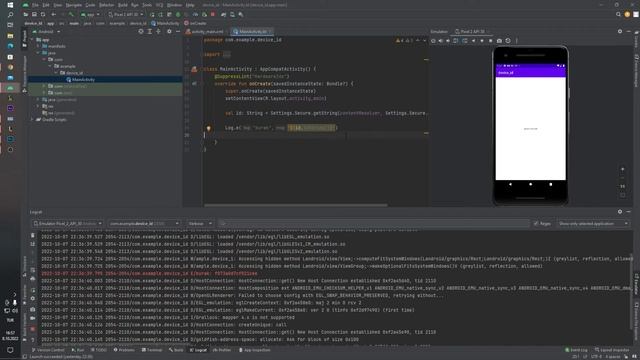
Task: Expand Gradle Scripts in project tree
Action: point(32,120)
